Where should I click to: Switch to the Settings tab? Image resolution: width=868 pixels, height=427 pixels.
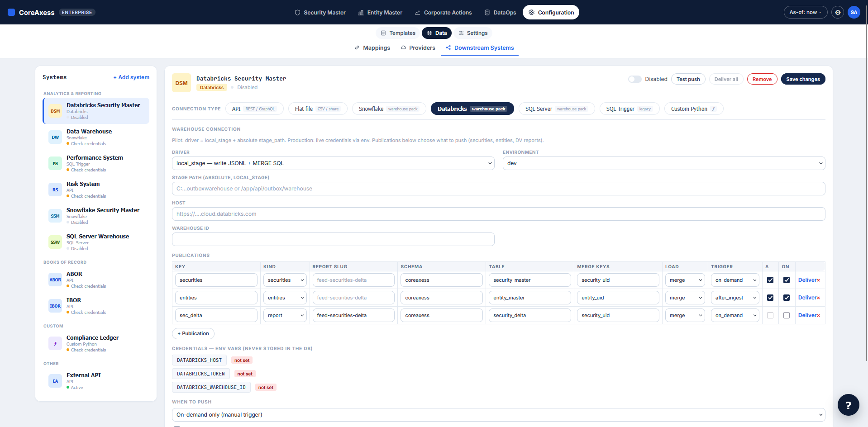pyautogui.click(x=473, y=33)
